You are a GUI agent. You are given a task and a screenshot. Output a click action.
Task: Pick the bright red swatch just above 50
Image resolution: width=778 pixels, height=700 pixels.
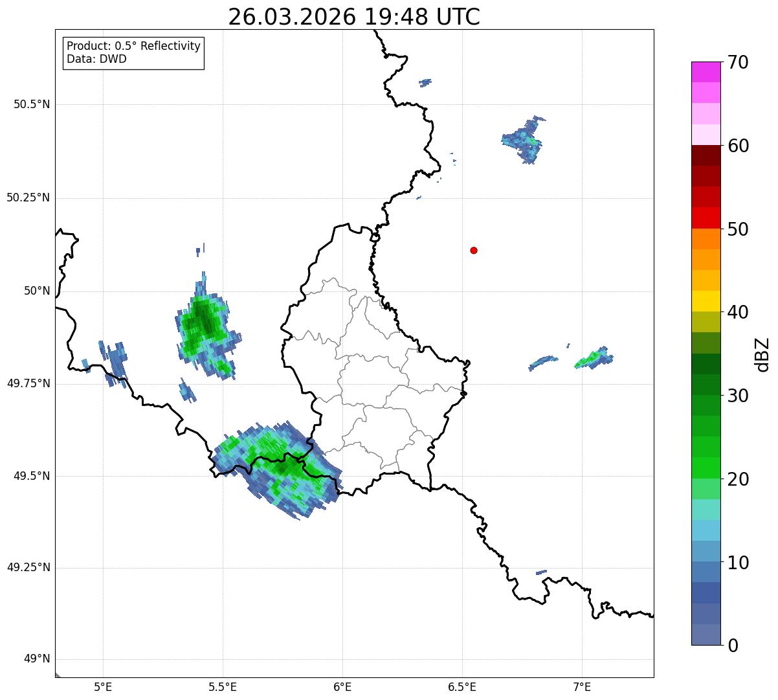click(706, 218)
